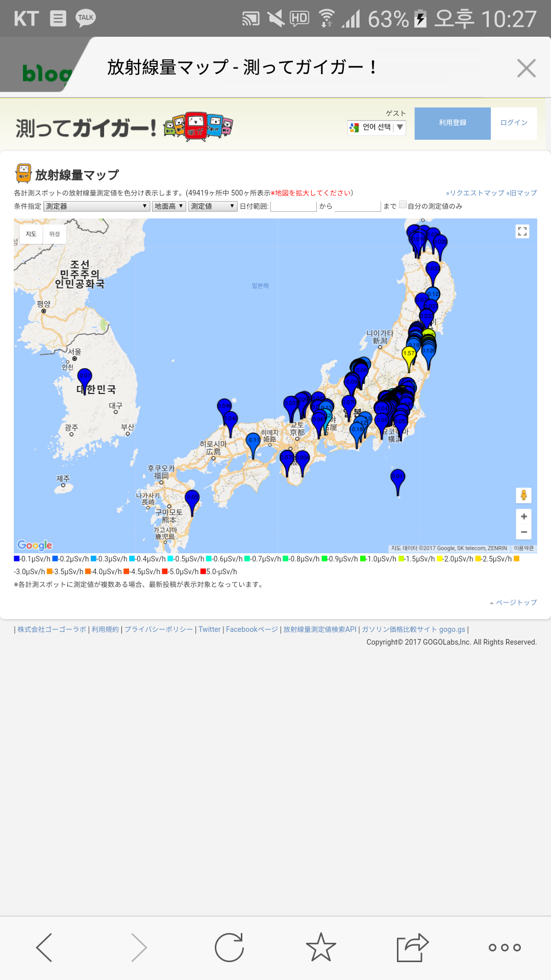Expand the 測定値 value dropdown
This screenshot has width=551, height=980.
[213, 206]
